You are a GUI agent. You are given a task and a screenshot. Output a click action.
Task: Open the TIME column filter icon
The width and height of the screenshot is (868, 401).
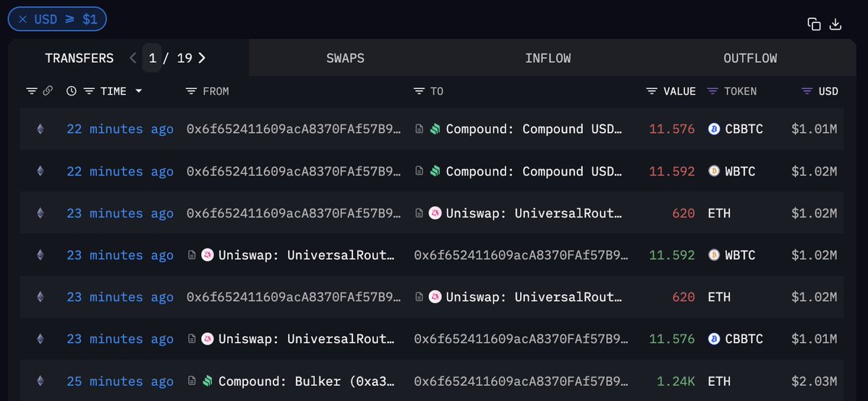(89, 91)
